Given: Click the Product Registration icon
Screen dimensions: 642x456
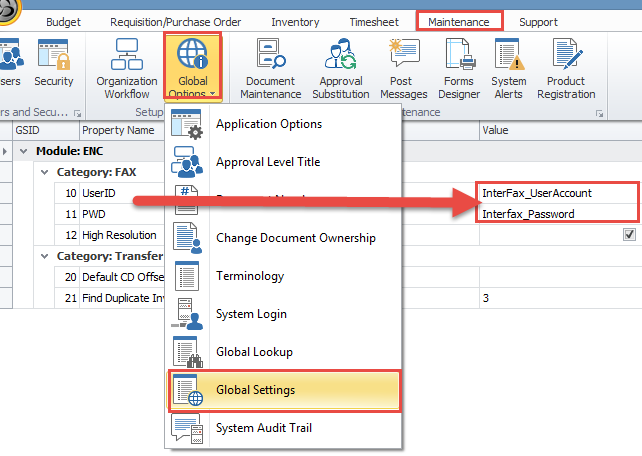Looking at the screenshot, I should coord(566,66).
